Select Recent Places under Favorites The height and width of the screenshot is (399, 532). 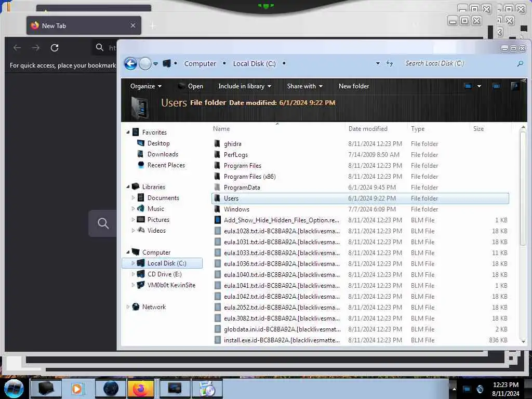tap(166, 165)
